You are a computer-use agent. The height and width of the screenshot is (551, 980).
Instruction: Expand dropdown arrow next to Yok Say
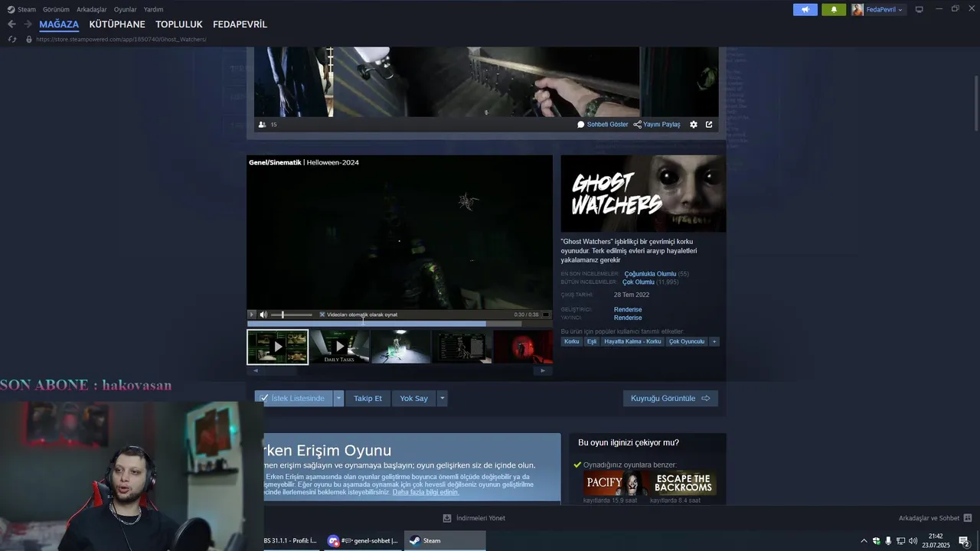pyautogui.click(x=442, y=398)
